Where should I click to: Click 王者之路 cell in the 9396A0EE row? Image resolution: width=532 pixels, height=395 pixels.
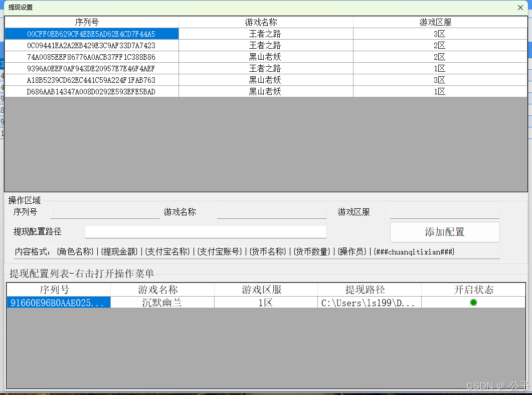(266, 69)
